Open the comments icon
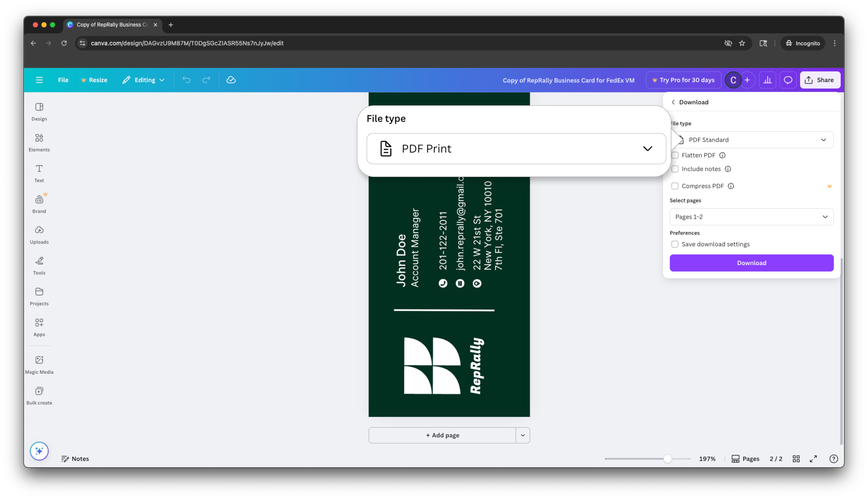The image size is (868, 499). [788, 80]
